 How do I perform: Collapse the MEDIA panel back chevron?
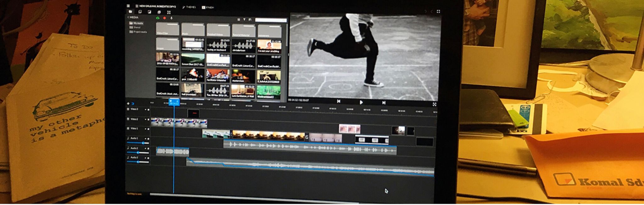pyautogui.click(x=128, y=17)
